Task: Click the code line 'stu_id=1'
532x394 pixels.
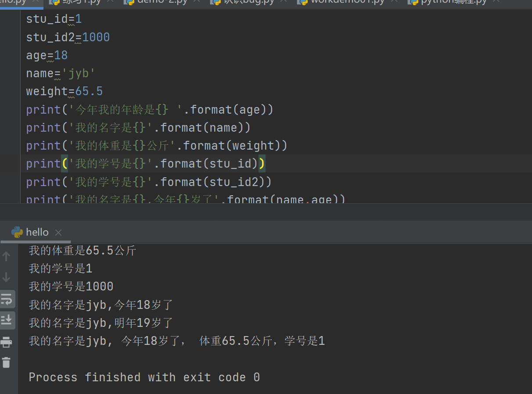Action: [54, 19]
